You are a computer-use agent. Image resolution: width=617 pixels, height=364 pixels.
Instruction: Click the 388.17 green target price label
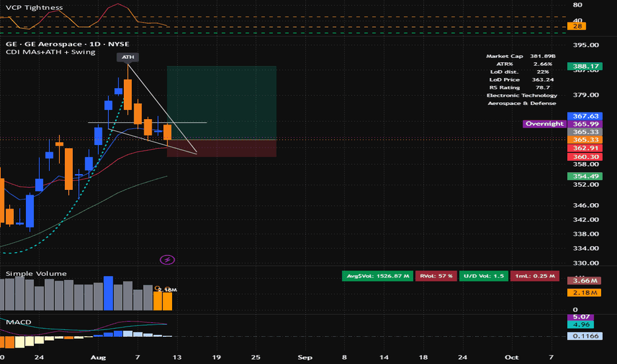(x=585, y=66)
